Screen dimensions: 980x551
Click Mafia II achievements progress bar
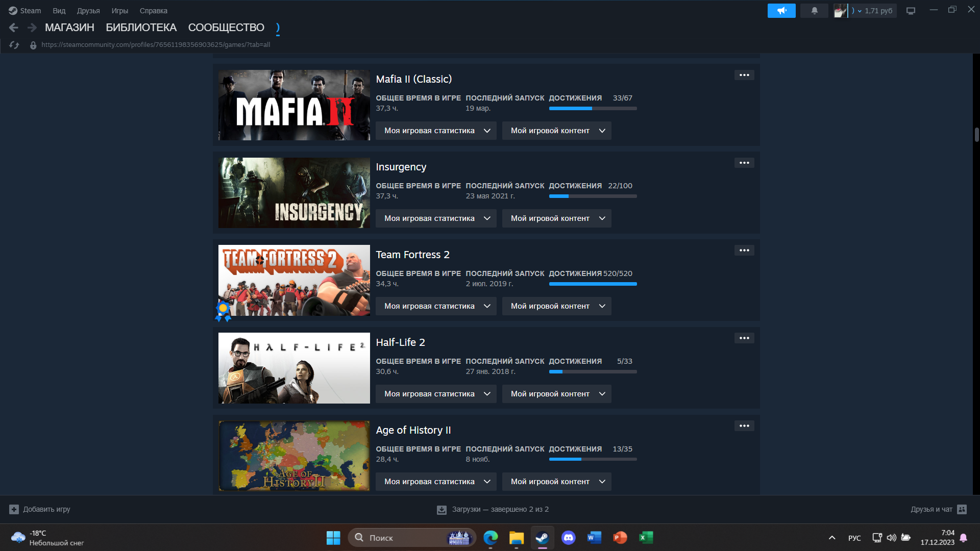coord(593,109)
